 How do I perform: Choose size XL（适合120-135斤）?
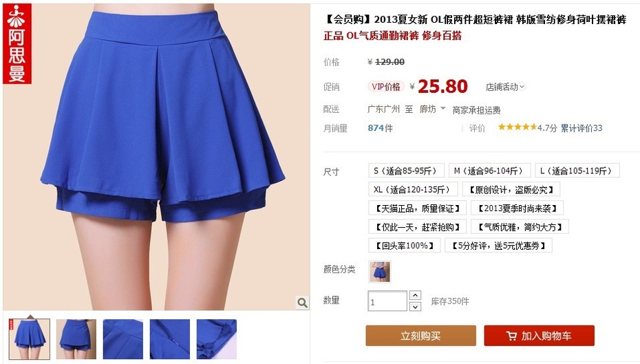[412, 189]
